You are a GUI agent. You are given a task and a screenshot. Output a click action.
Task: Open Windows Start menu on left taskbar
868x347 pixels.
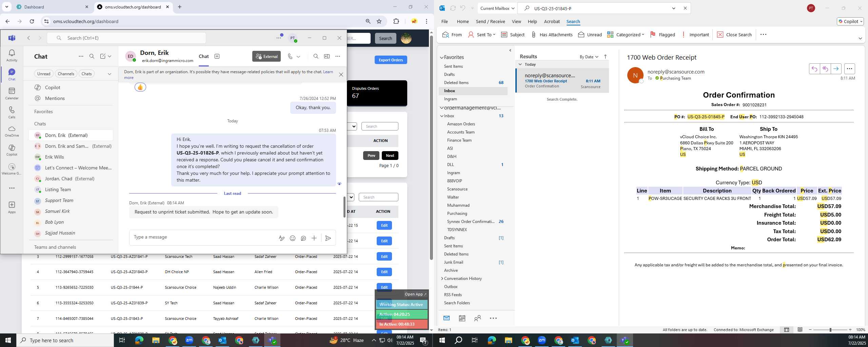(x=8, y=340)
